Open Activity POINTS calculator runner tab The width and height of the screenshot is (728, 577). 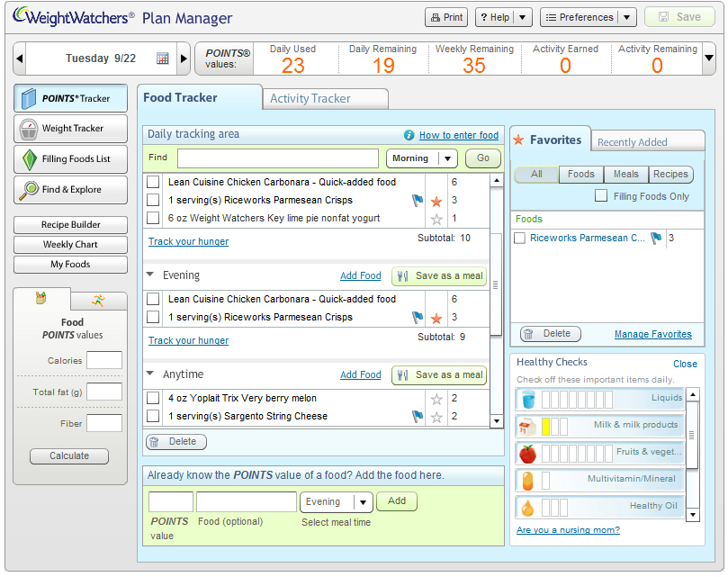[x=98, y=301]
